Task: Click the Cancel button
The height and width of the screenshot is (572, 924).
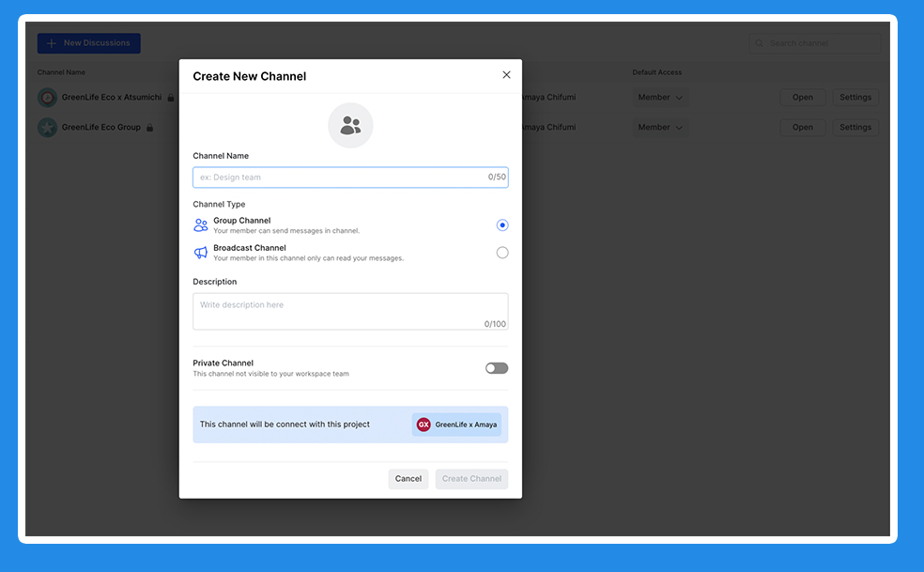Action: click(x=408, y=479)
